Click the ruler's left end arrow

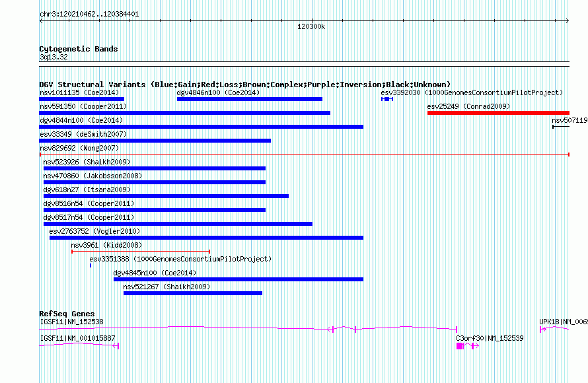[41, 21]
